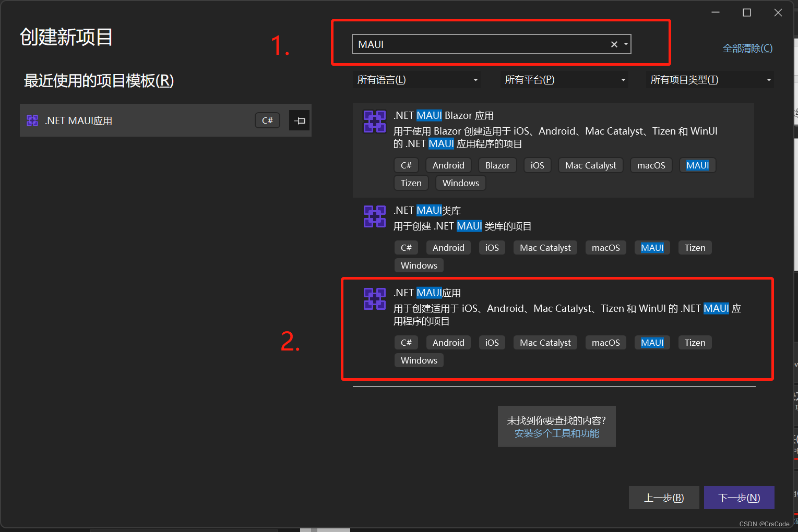The height and width of the screenshot is (532, 798).
Task: Select the .NET MAUI类库 template title
Action: click(x=427, y=210)
